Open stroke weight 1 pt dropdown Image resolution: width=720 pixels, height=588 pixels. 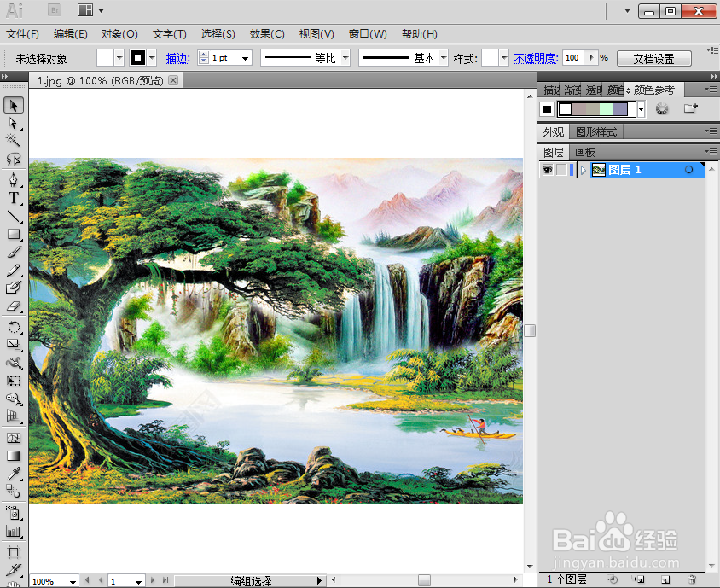tap(245, 58)
